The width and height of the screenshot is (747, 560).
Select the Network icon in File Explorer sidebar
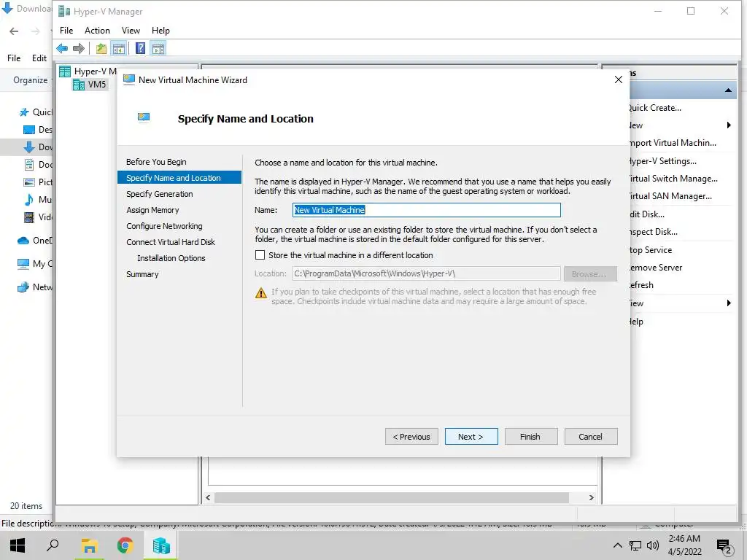[23, 287]
